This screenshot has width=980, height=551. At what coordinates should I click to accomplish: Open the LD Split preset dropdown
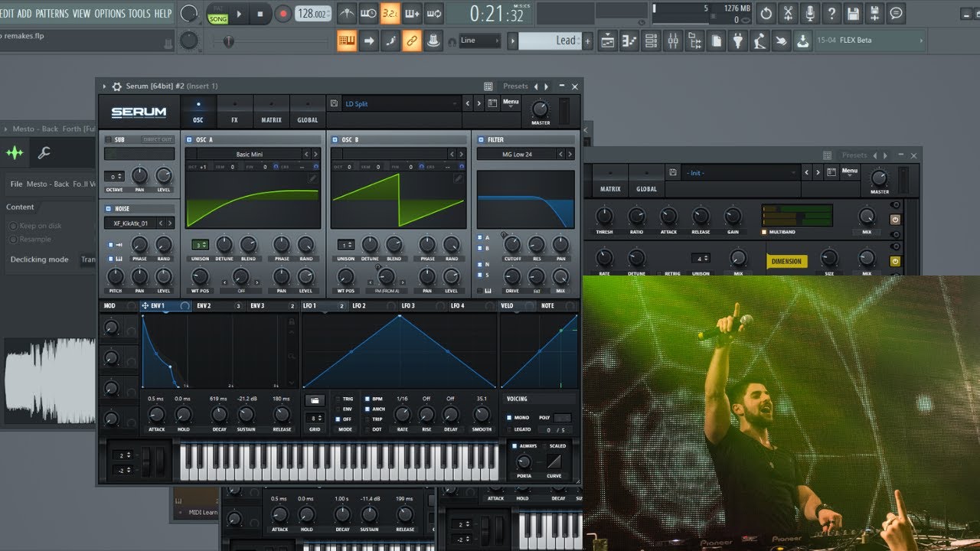[x=401, y=103]
